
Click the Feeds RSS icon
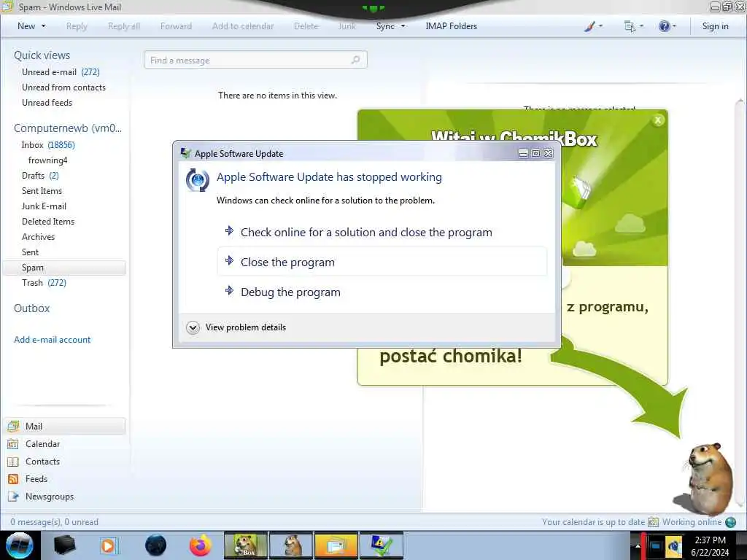[x=13, y=479]
